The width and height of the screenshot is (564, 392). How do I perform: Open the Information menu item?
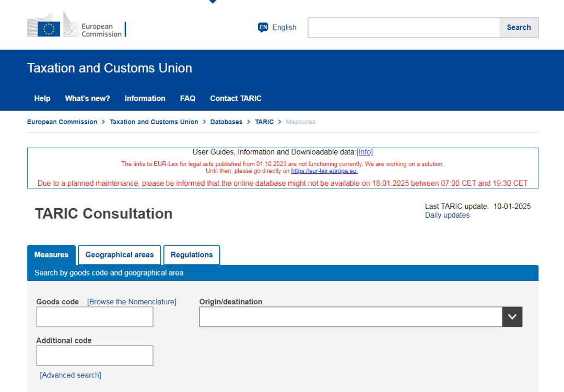click(x=145, y=99)
